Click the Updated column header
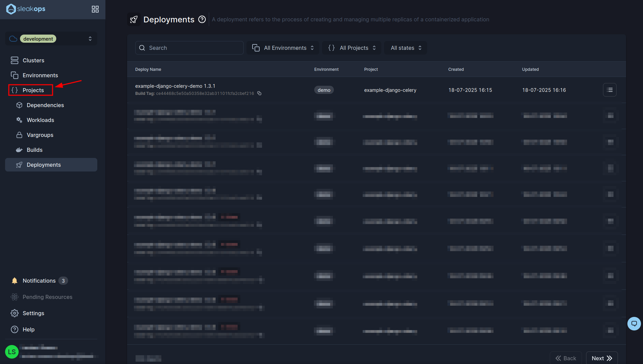 point(530,69)
